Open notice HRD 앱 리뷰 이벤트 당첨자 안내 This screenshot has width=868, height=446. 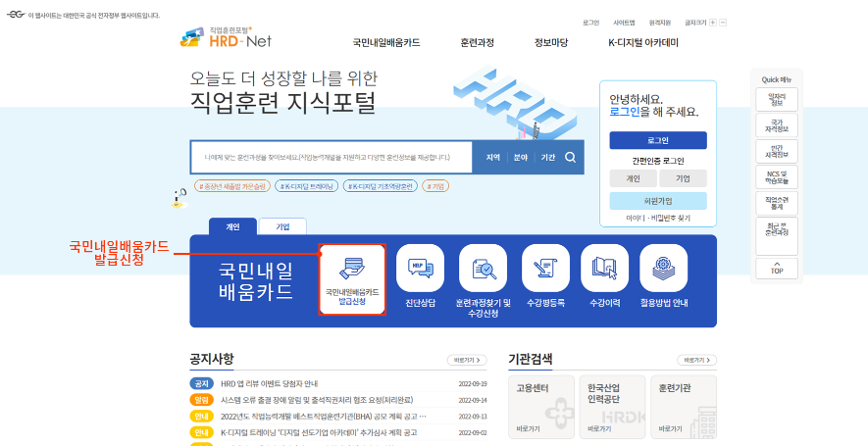coord(269,383)
